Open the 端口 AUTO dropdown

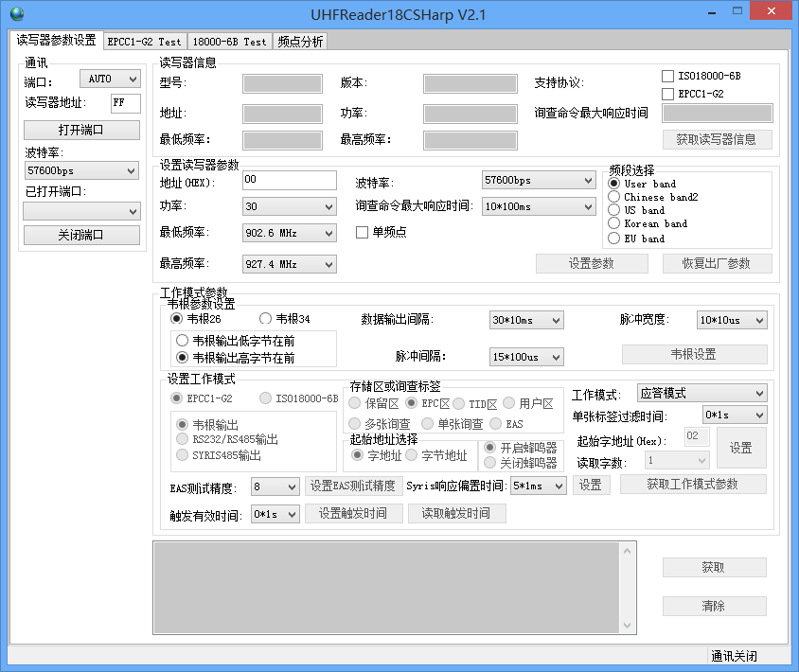(x=110, y=79)
